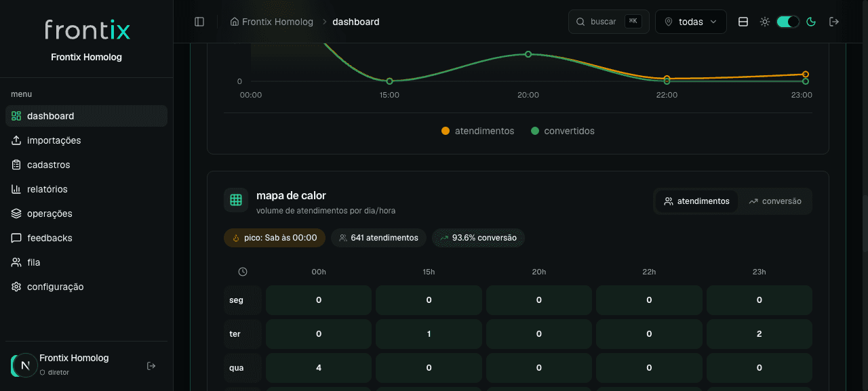Click the chart data point at 20:00
Screen dimensions: 868x391
click(x=528, y=54)
